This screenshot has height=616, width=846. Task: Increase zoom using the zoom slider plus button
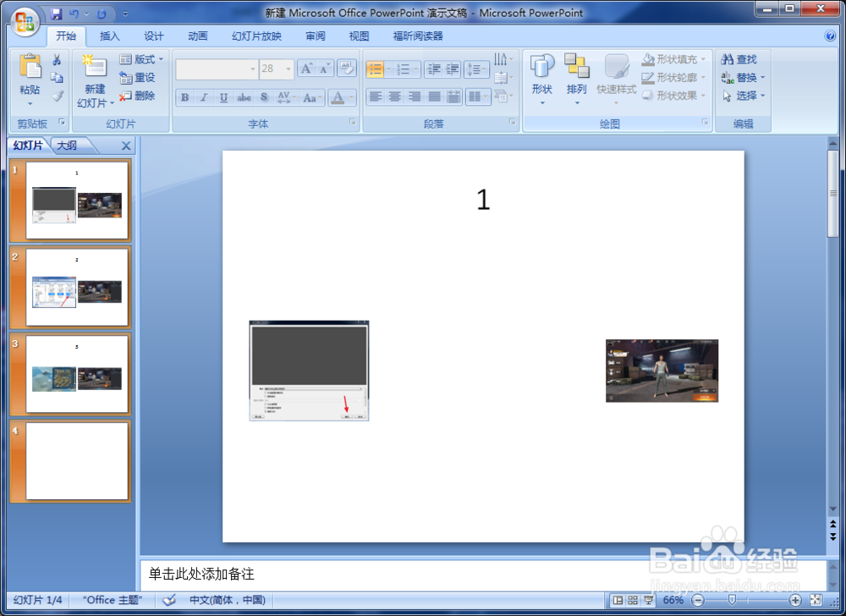(794, 600)
